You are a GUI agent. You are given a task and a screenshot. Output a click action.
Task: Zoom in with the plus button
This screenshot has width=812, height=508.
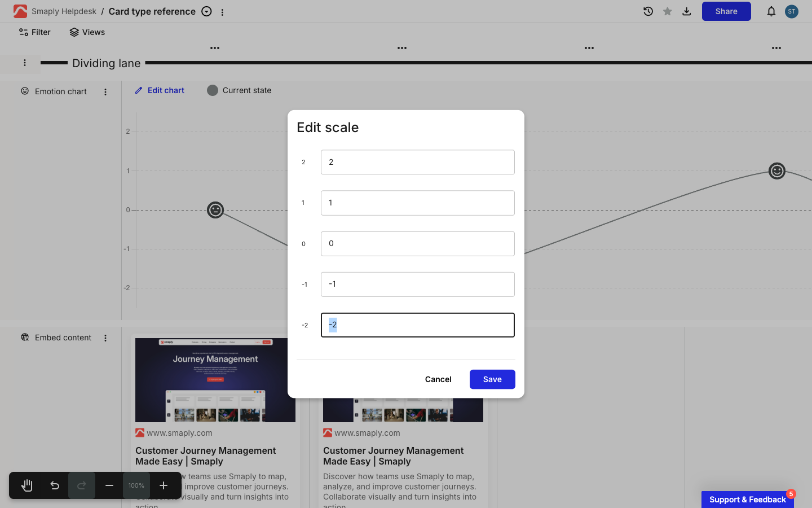[164, 485]
